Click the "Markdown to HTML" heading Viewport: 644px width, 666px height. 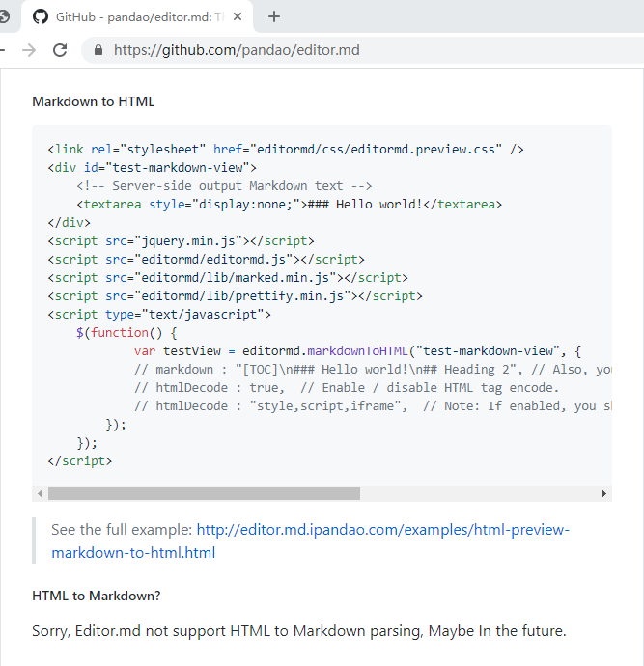tap(94, 101)
